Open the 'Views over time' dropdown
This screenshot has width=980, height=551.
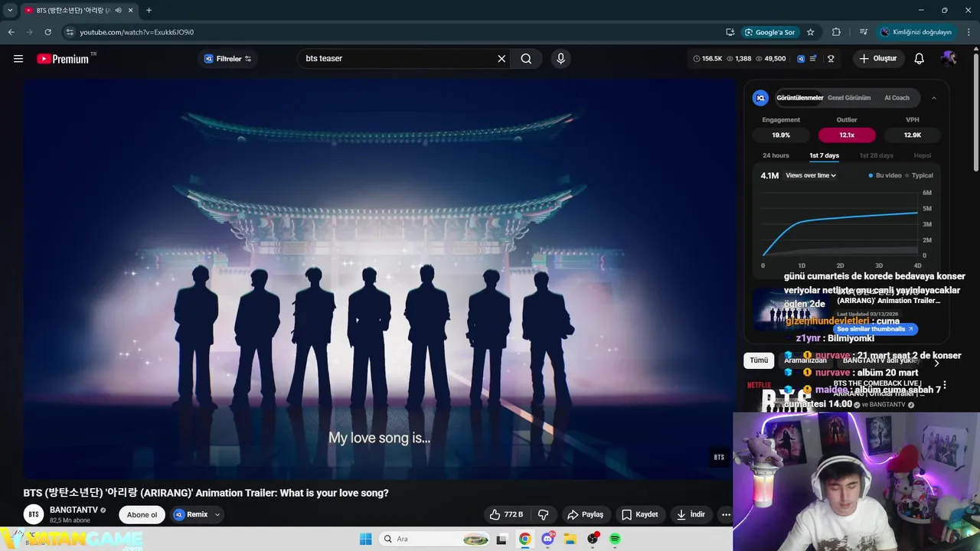[811, 175]
